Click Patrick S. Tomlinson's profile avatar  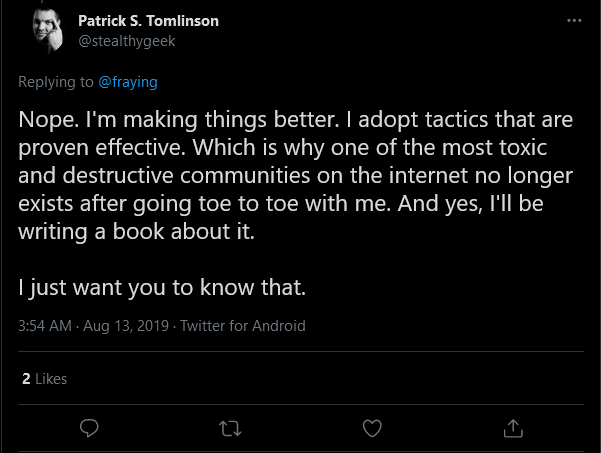pos(48,31)
